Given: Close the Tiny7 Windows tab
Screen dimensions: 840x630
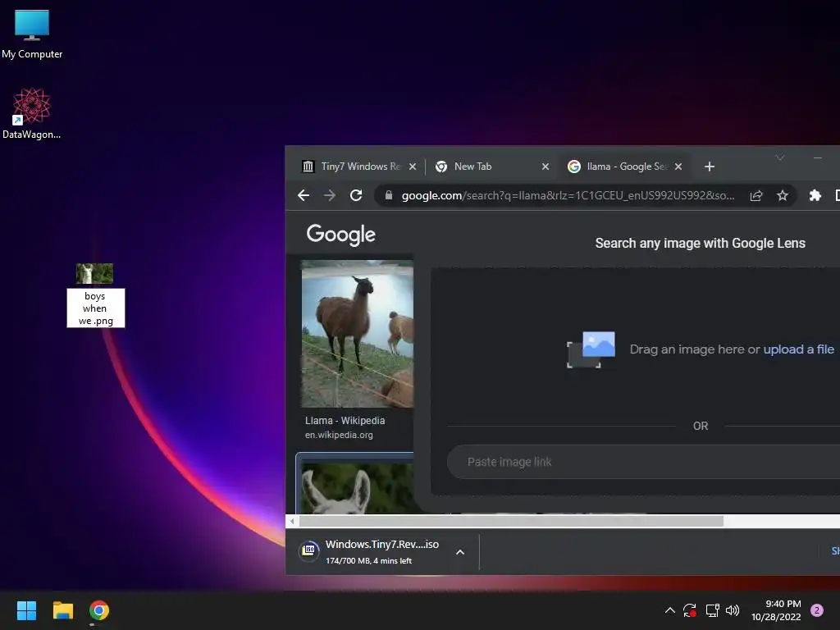Looking at the screenshot, I should pyautogui.click(x=413, y=167).
